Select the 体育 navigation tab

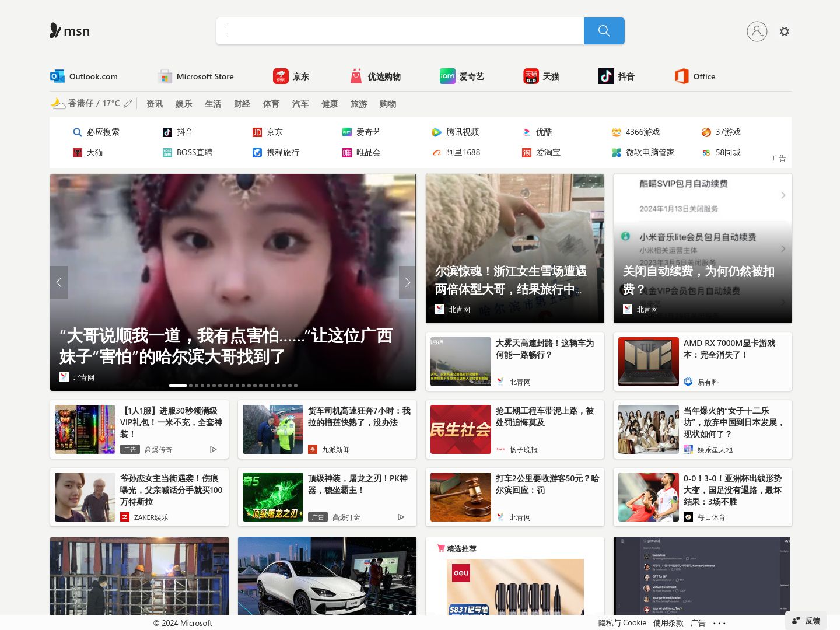point(271,104)
